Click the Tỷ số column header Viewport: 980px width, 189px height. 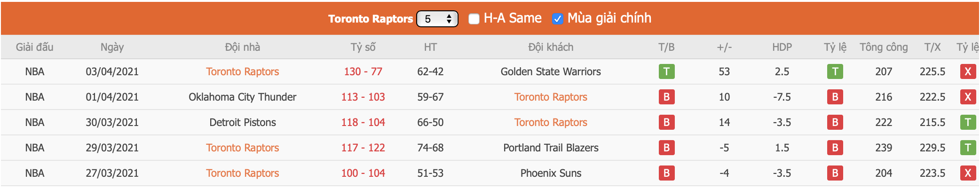pos(363,47)
